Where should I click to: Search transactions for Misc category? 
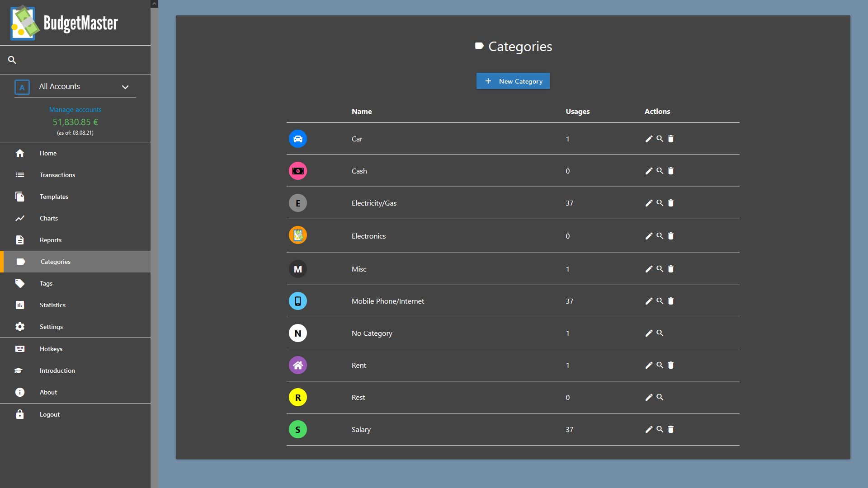coord(660,269)
